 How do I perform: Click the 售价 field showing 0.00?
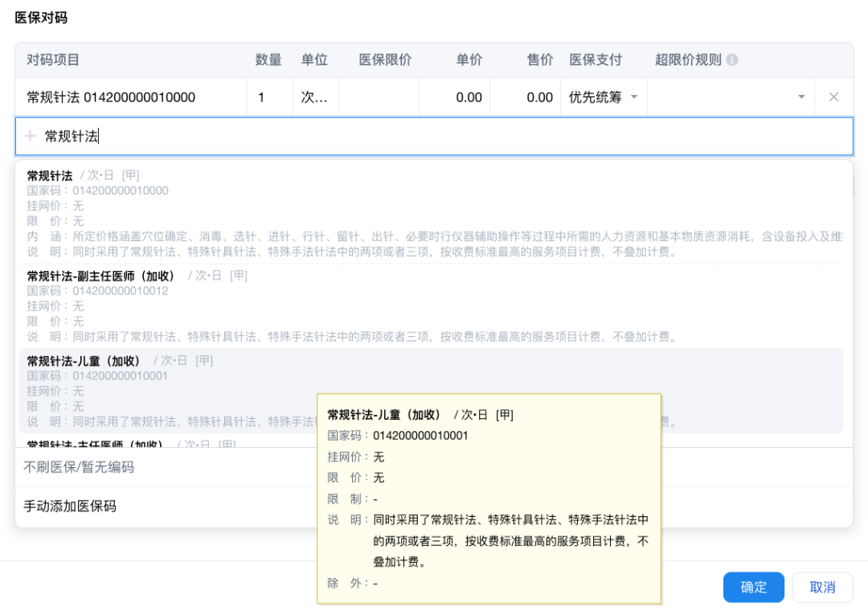coord(526,97)
